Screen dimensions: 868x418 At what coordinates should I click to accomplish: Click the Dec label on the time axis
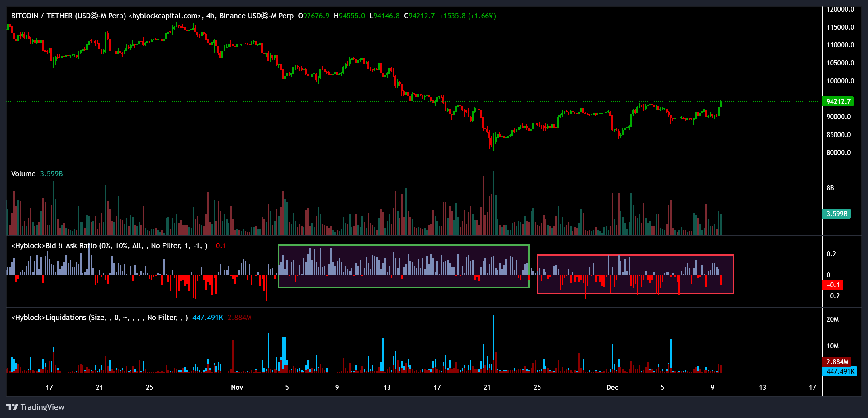612,388
